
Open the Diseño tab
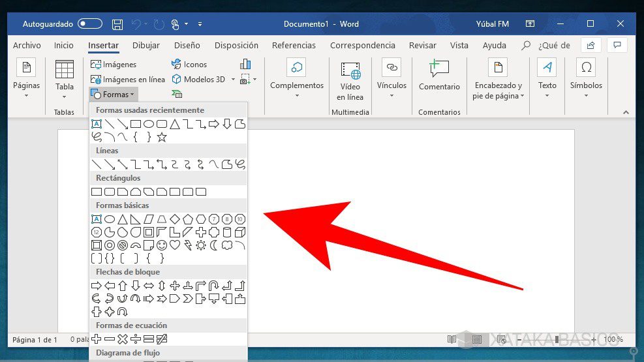click(187, 45)
